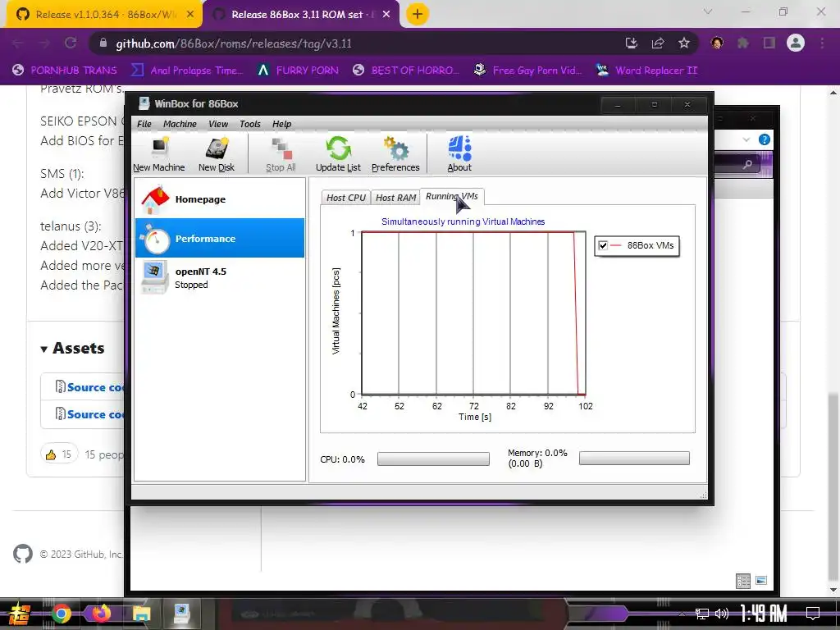Close the 86Box 3.11 ROM set tab
Screen dimensions: 840x630
click(386, 15)
